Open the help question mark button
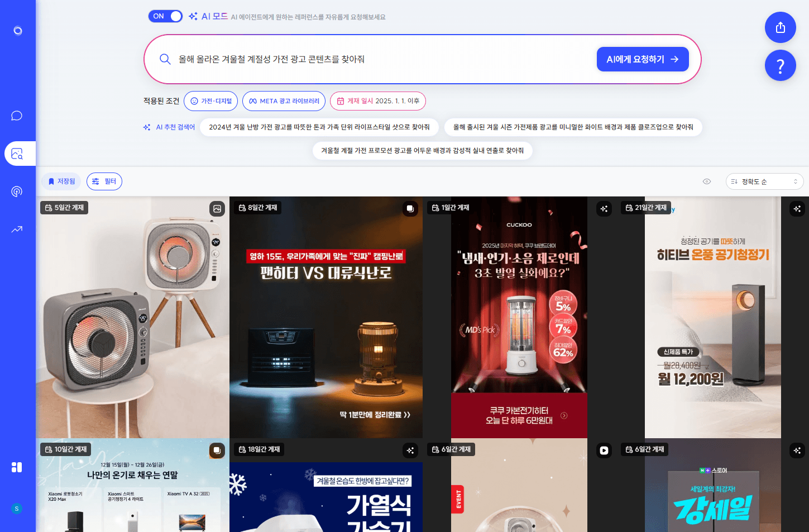This screenshot has height=532, width=809. (781, 65)
